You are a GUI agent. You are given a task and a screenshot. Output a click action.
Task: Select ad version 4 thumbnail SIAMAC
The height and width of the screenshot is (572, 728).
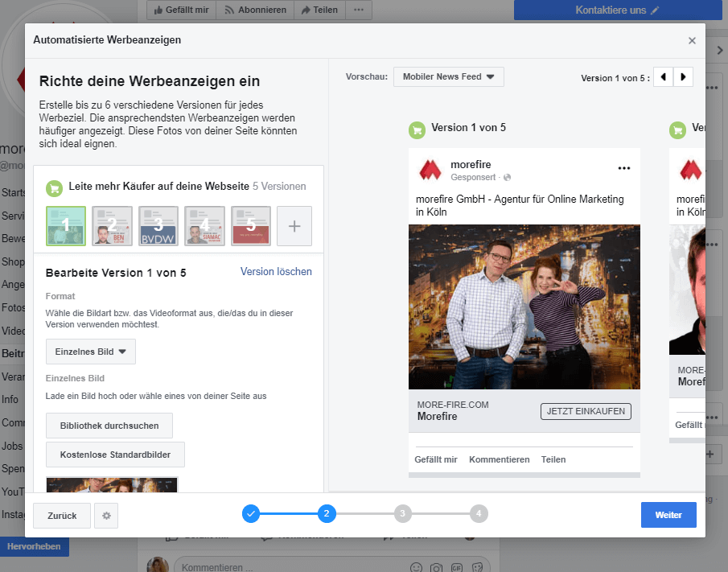point(205,226)
